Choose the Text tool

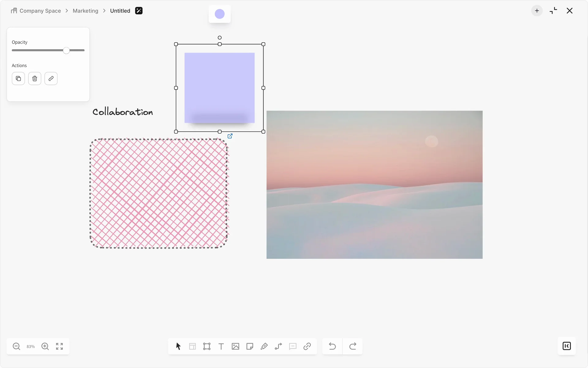(x=221, y=346)
